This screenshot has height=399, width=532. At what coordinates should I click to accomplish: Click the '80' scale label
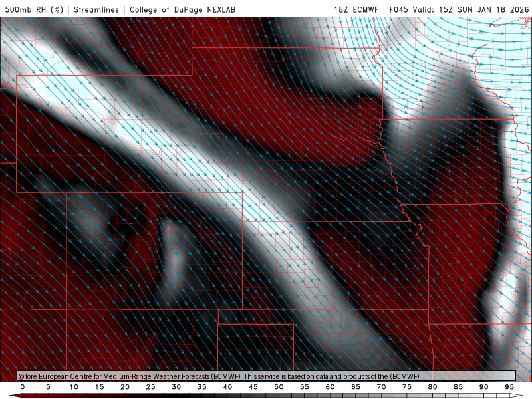click(433, 387)
